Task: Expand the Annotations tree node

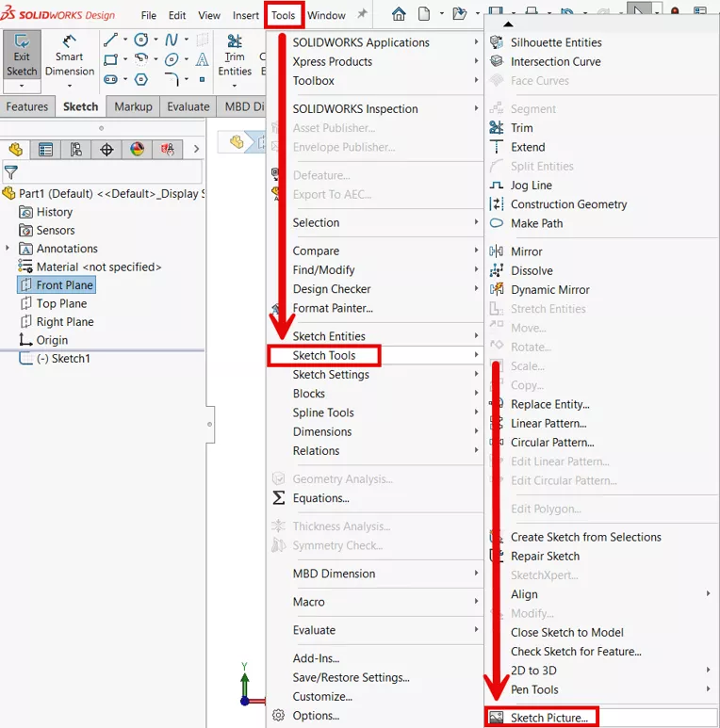Action: (8, 249)
